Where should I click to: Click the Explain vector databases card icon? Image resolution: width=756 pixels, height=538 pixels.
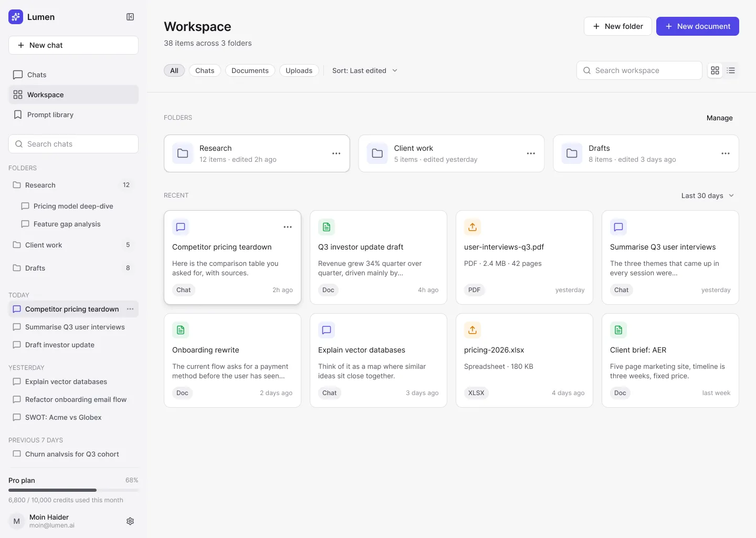(327, 330)
